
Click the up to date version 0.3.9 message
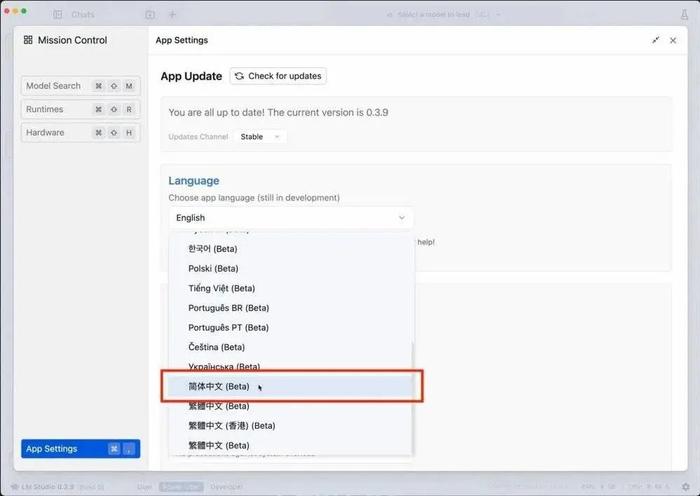278,113
